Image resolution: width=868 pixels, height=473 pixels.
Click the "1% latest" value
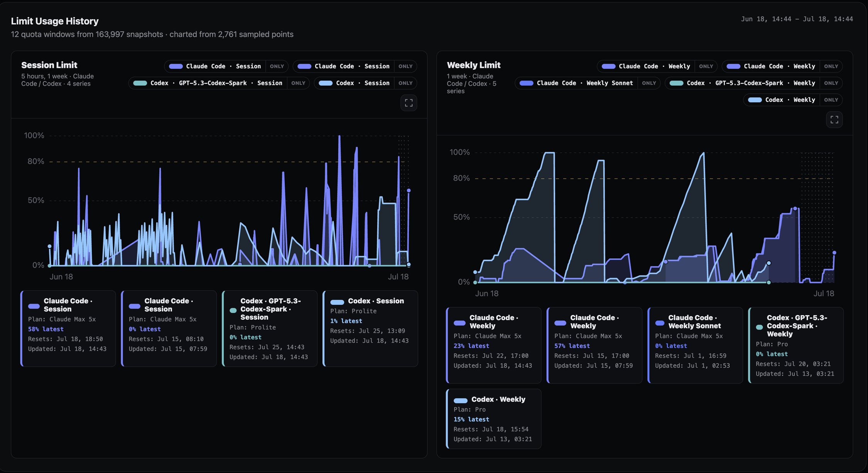(346, 321)
